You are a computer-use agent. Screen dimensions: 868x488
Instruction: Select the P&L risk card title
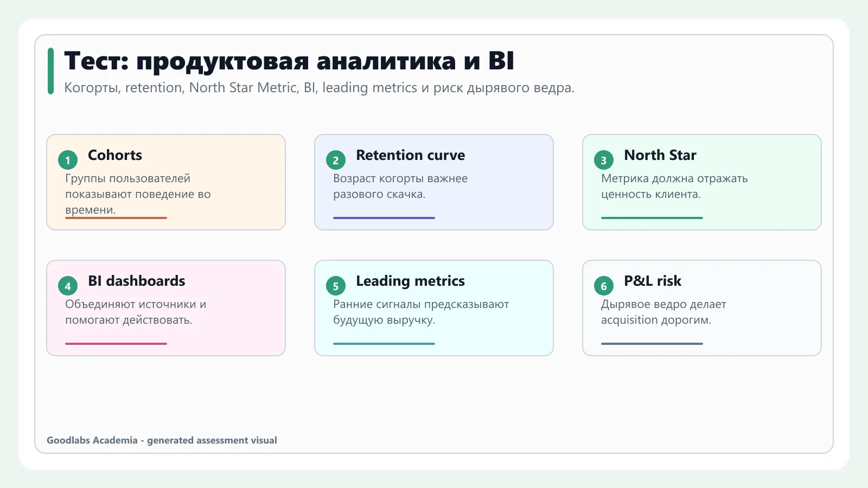(x=653, y=281)
